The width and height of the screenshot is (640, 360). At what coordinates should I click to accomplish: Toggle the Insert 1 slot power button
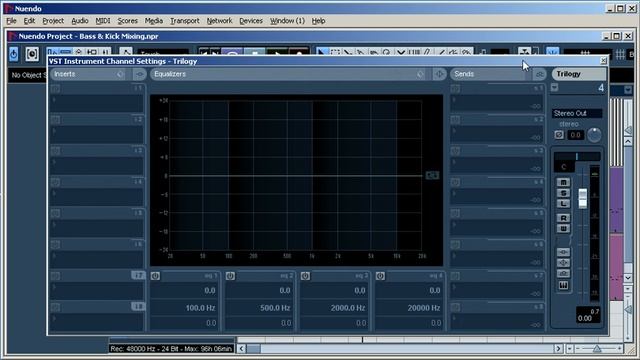pos(56,89)
